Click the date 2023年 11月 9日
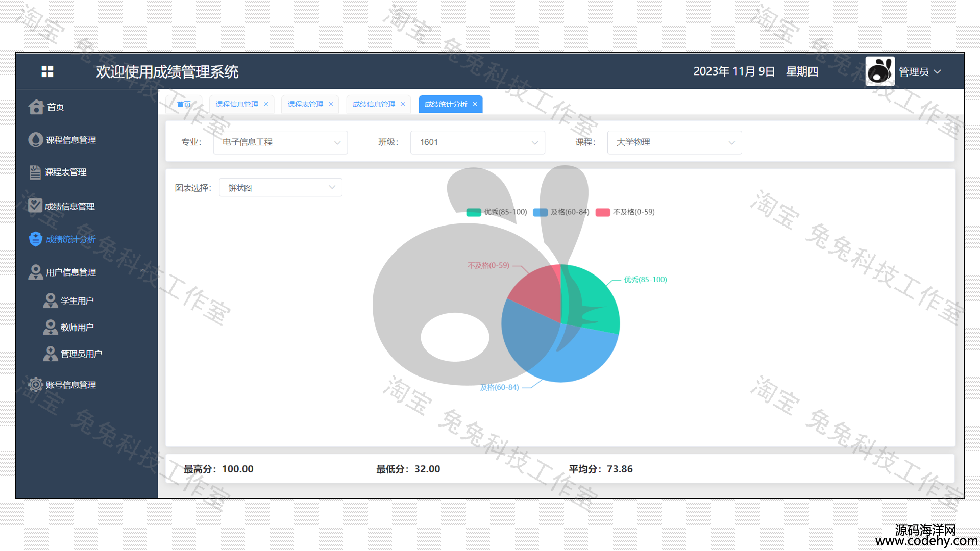980x551 pixels. (734, 71)
